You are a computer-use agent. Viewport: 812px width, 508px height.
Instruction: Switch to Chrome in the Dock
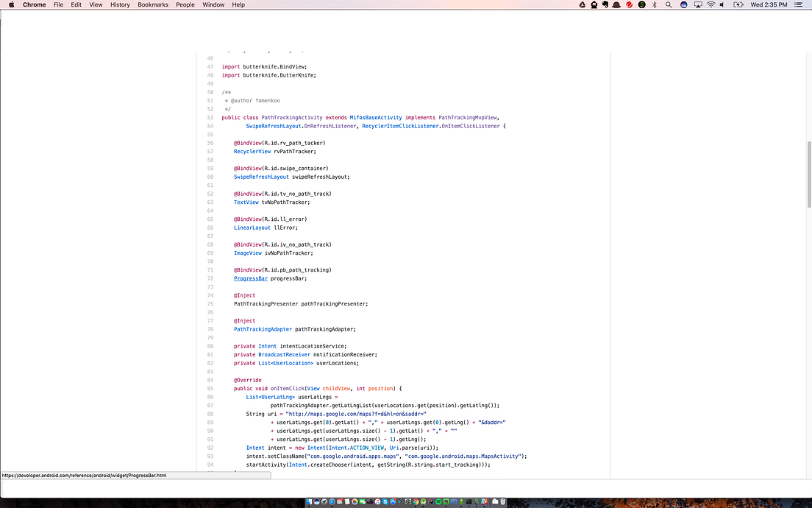click(x=416, y=501)
